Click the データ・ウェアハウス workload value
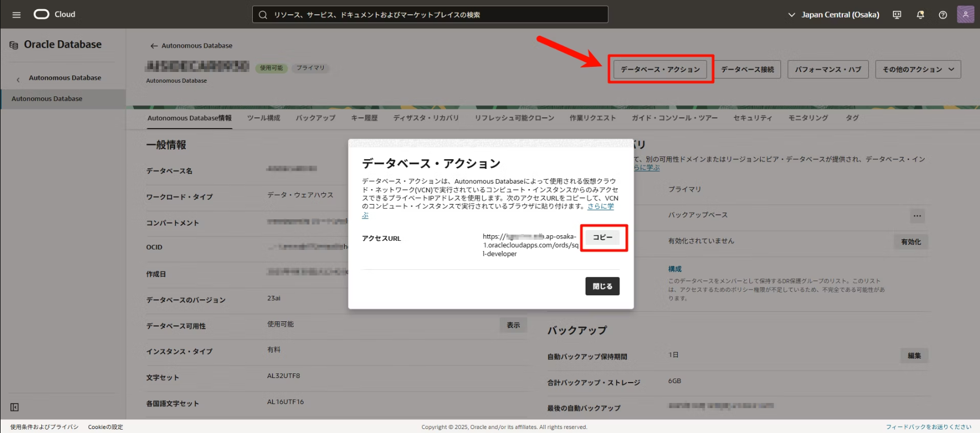Viewport: 980px width, 433px height. (x=300, y=195)
